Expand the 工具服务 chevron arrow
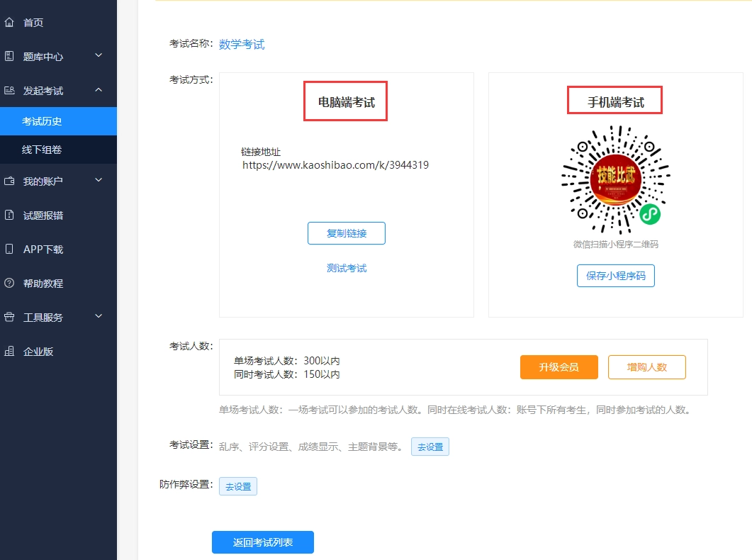The height and width of the screenshot is (560, 752). tap(99, 316)
